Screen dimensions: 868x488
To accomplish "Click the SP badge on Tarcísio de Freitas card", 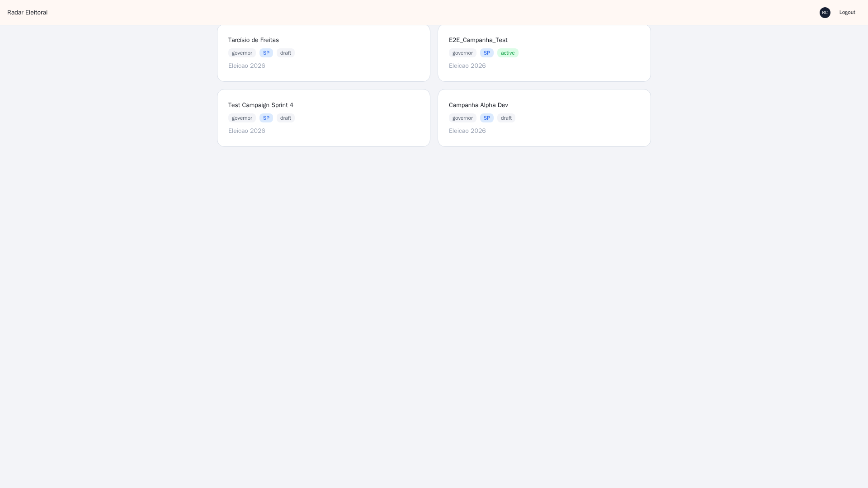I will 266,53.
